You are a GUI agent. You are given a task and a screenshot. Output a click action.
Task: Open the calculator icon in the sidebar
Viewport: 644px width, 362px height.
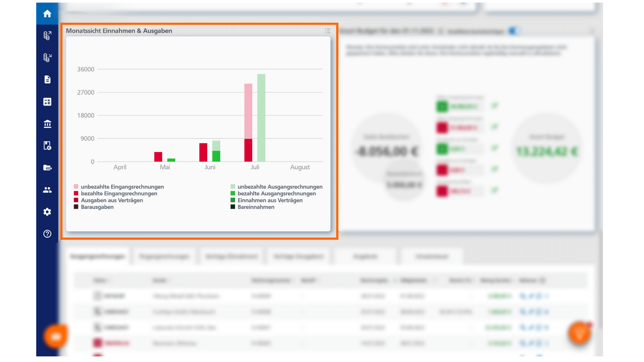pos(47,102)
